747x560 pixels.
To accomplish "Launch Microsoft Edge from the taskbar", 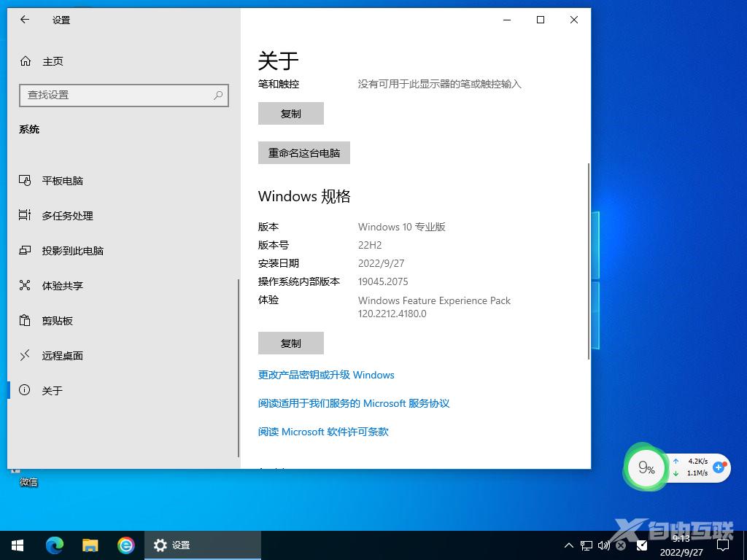I will [54, 545].
